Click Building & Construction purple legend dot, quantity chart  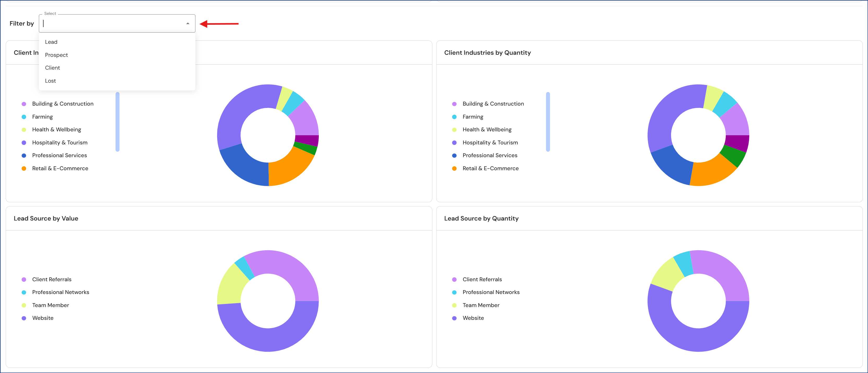coord(454,104)
